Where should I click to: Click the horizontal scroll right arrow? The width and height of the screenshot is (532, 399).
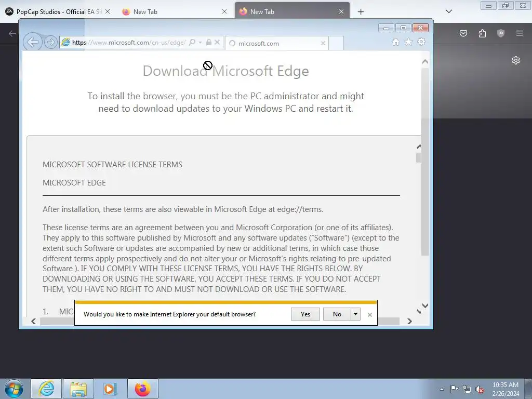409,321
